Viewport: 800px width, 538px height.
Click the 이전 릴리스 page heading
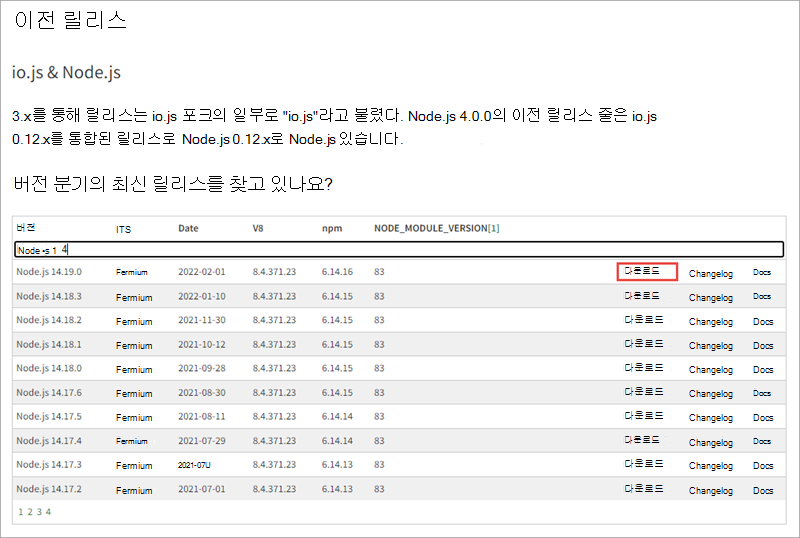pyautogui.click(x=70, y=20)
